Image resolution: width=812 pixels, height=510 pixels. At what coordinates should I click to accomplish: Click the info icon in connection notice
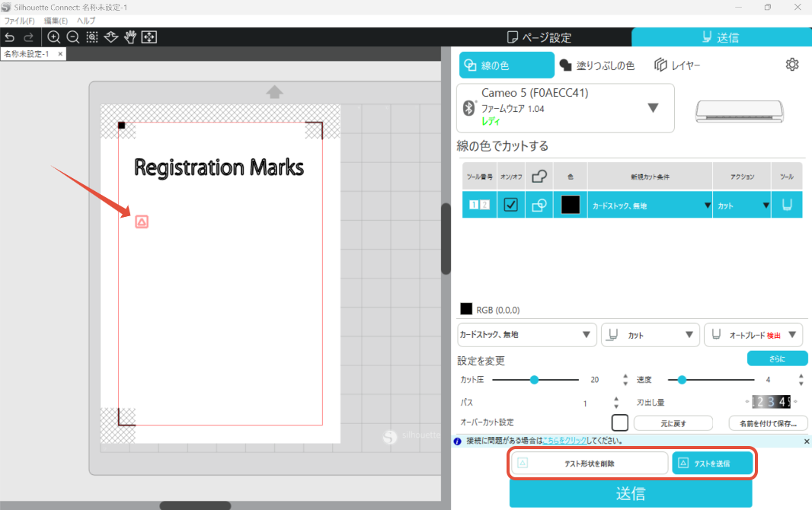pyautogui.click(x=457, y=441)
